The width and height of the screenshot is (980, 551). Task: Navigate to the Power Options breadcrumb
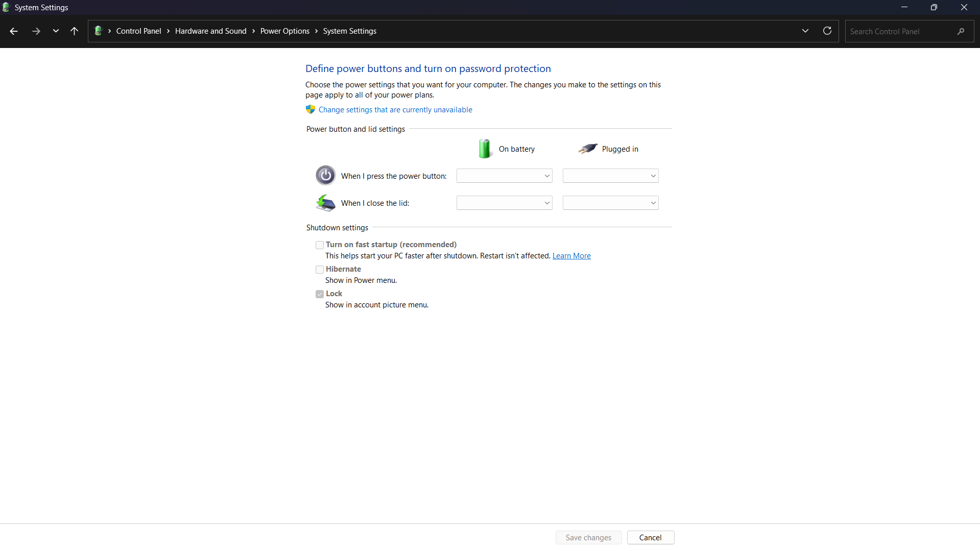(x=284, y=31)
